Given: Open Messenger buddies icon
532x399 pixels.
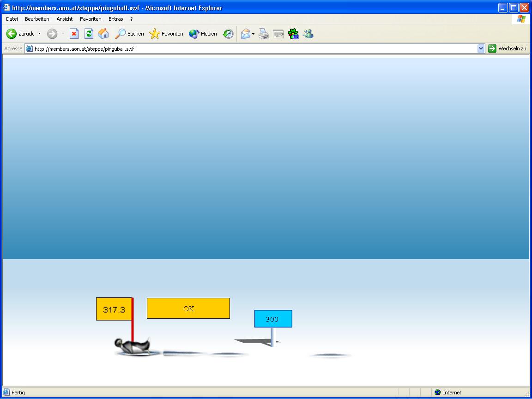Looking at the screenshot, I should (x=308, y=34).
